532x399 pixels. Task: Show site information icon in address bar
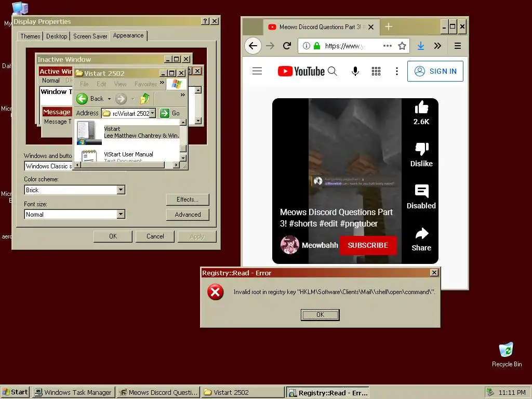click(306, 46)
